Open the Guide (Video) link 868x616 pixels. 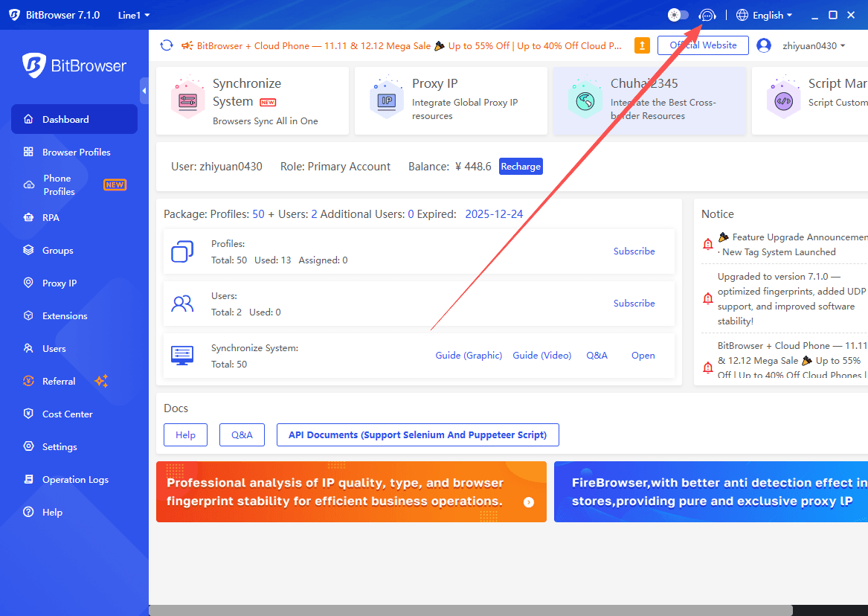[x=542, y=355]
